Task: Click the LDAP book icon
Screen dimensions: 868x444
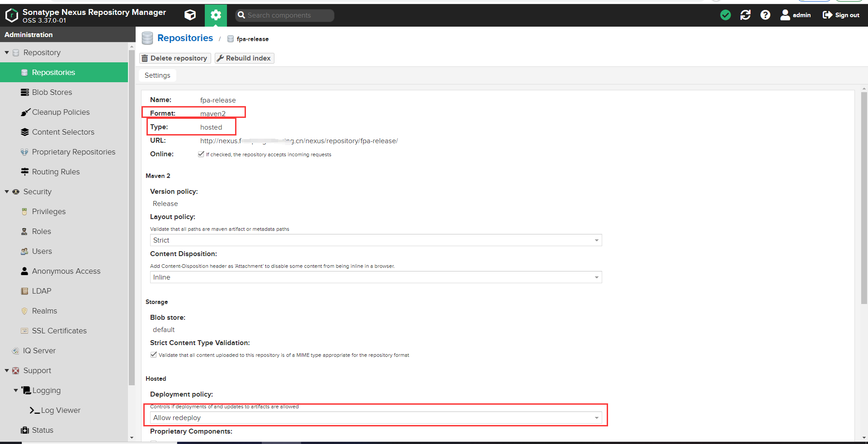Action: (x=24, y=291)
